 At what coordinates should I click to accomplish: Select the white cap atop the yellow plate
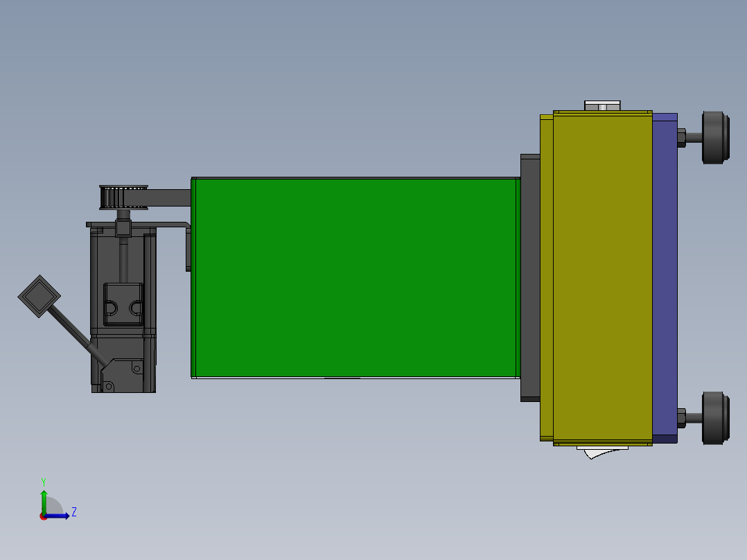tap(601, 104)
